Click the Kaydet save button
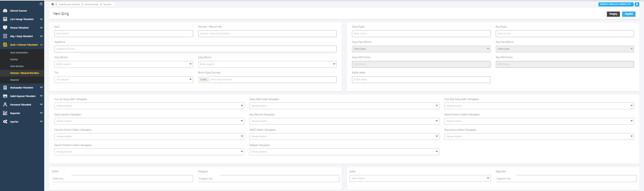644x191 pixels. 629,14
